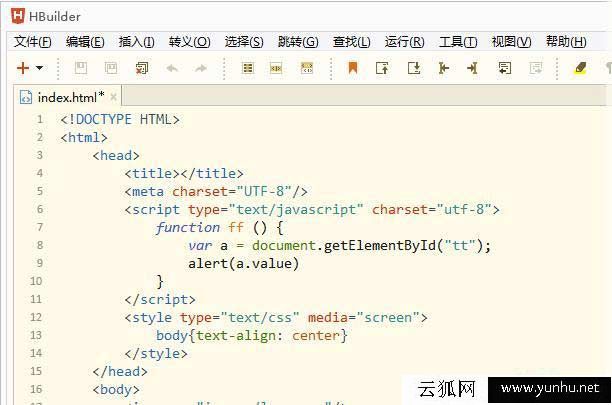Image resolution: width=612 pixels, height=405 pixels.
Task: Click line number 16 in the gutter
Action: [x=36, y=389]
